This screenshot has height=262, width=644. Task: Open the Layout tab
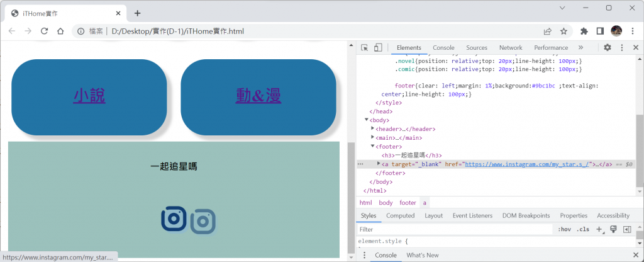(x=433, y=215)
